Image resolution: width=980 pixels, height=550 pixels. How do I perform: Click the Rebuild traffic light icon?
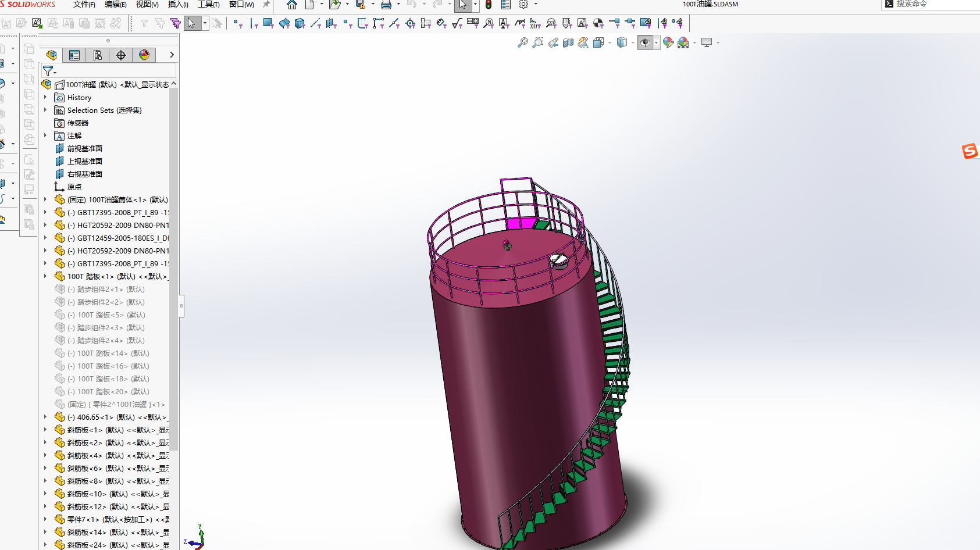489,5
